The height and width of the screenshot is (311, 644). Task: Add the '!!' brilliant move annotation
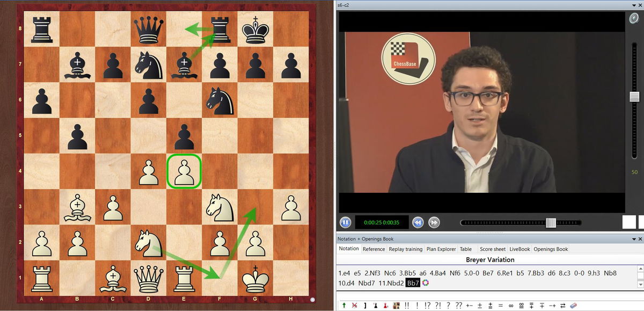407,306
